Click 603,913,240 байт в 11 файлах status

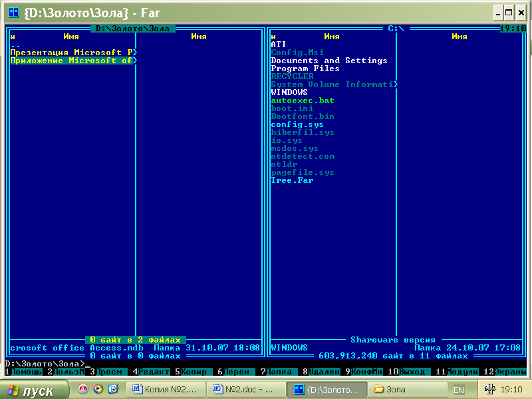(x=393, y=356)
